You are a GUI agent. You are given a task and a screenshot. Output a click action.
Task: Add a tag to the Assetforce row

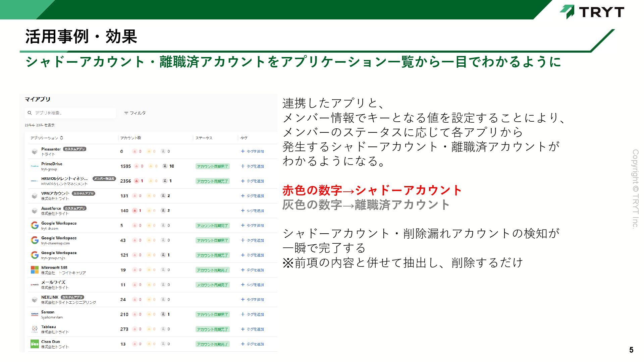pyautogui.click(x=252, y=211)
